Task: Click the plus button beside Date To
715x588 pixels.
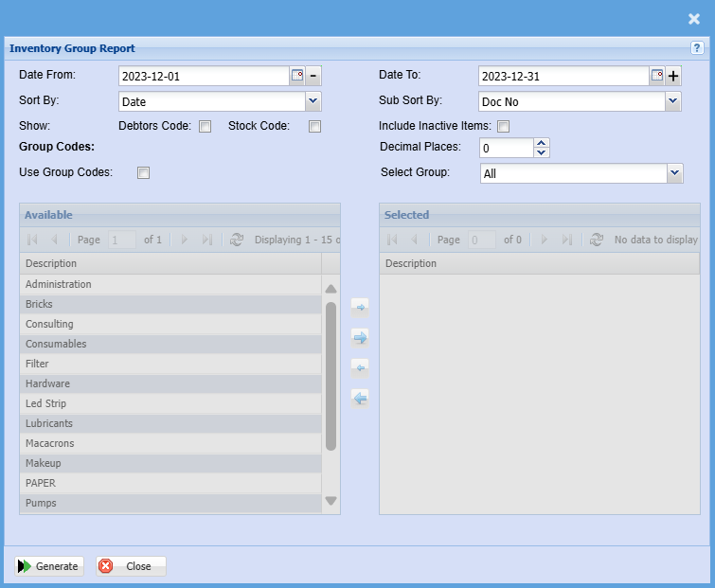Action: (x=673, y=77)
